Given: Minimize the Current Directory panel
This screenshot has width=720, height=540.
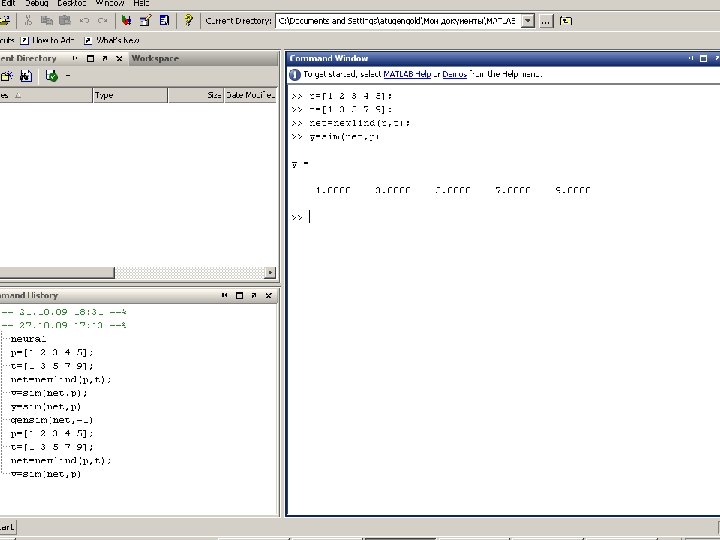Looking at the screenshot, I should pos(75,58).
